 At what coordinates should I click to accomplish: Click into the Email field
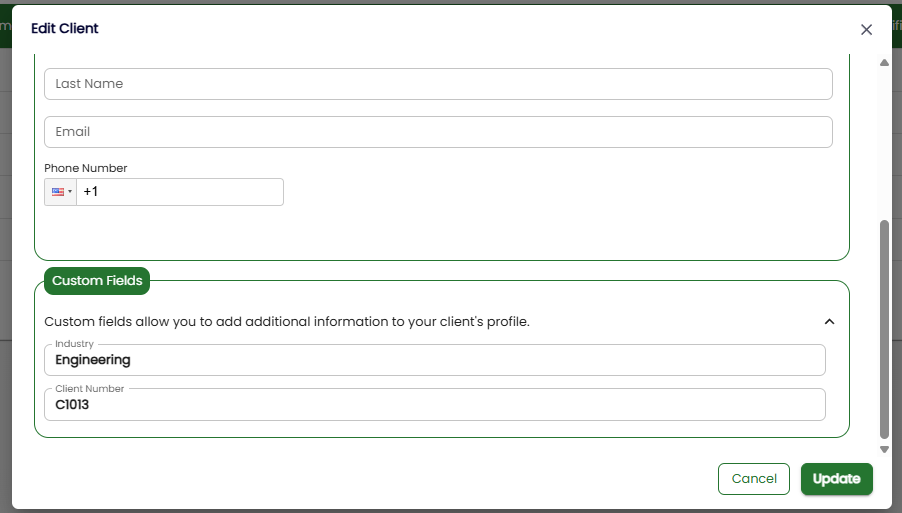(x=438, y=132)
